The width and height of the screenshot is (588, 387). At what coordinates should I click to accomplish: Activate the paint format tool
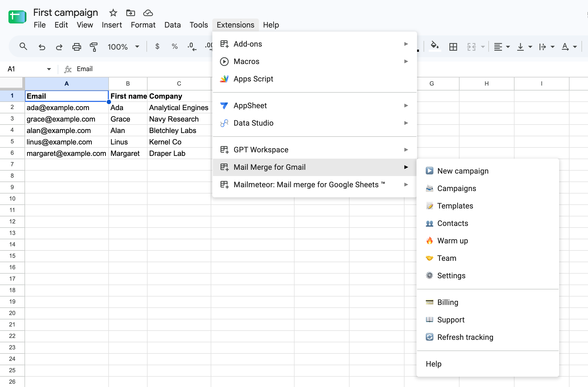[94, 47]
